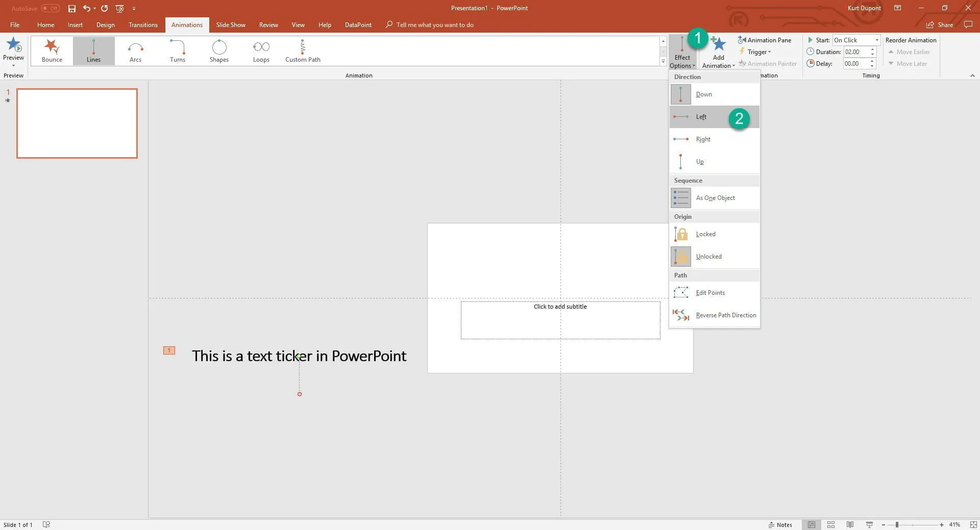This screenshot has height=530, width=980.
Task: Select the Bounce motion path animation
Action: tap(52, 51)
